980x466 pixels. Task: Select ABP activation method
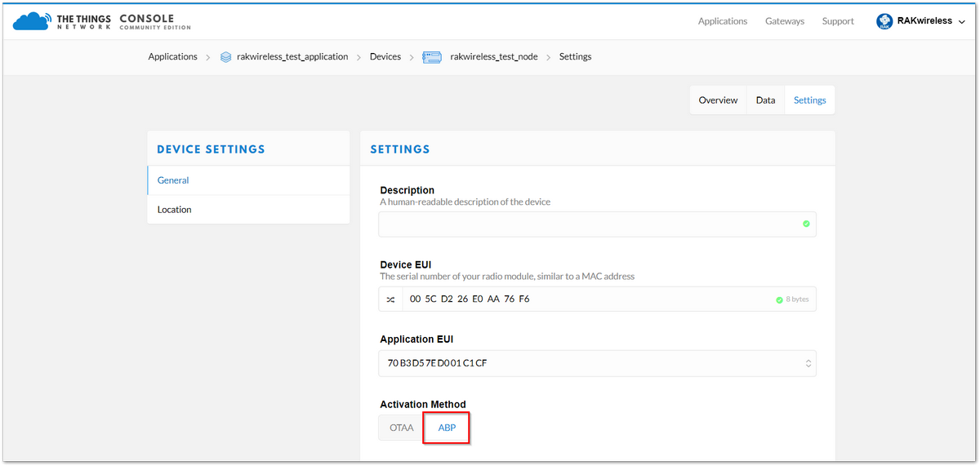click(447, 428)
